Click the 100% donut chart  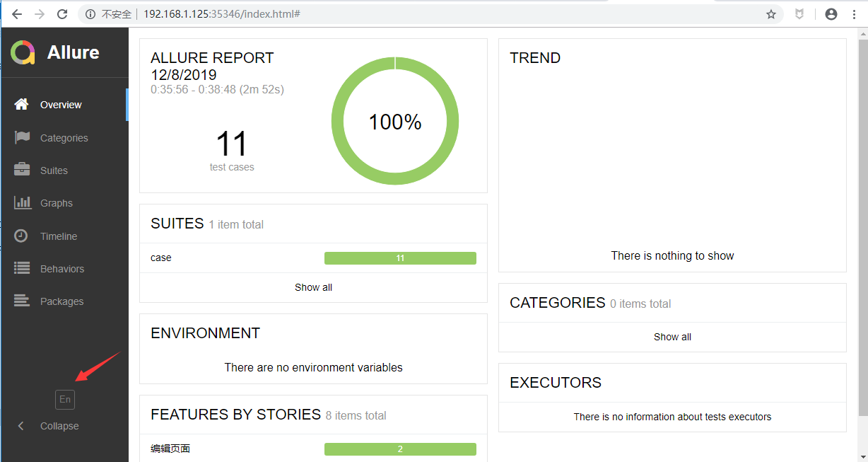click(x=395, y=122)
